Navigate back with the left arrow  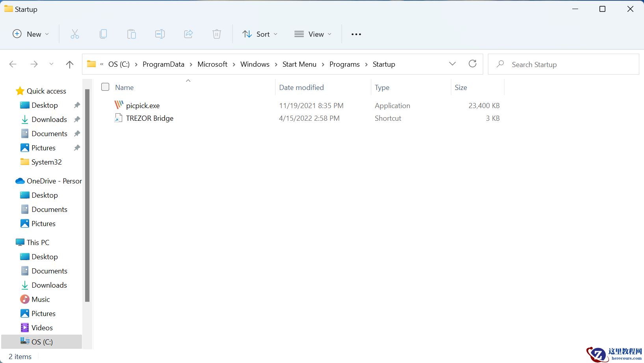click(13, 64)
